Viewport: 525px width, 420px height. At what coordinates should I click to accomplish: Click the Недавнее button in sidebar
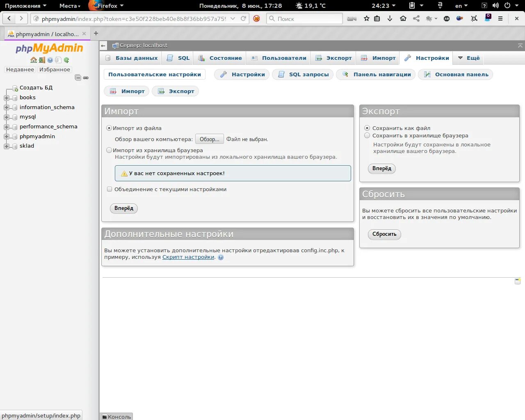click(20, 70)
